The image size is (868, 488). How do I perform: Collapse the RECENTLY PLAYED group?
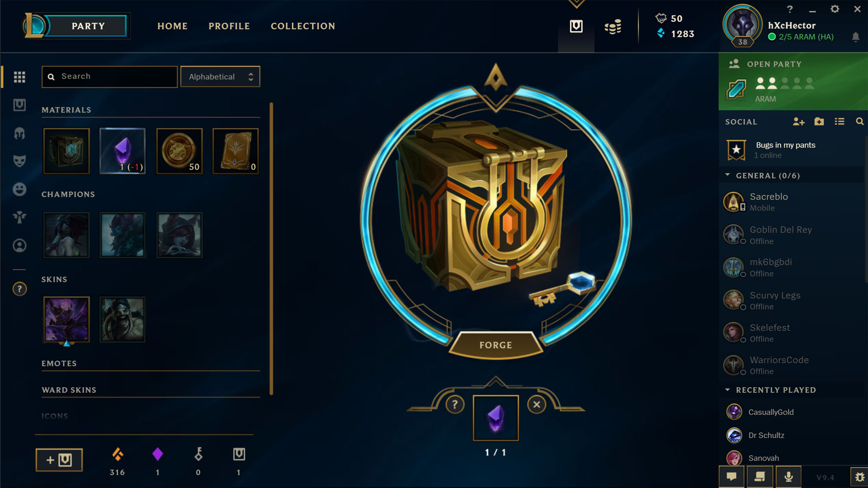click(727, 389)
